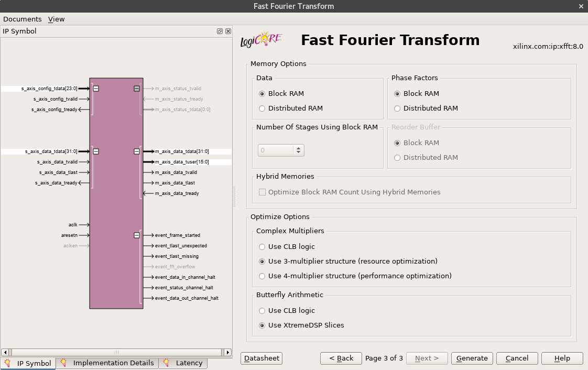588x370 pixels.
Task: Collapse the s_axis_data bus group
Action: click(x=96, y=151)
